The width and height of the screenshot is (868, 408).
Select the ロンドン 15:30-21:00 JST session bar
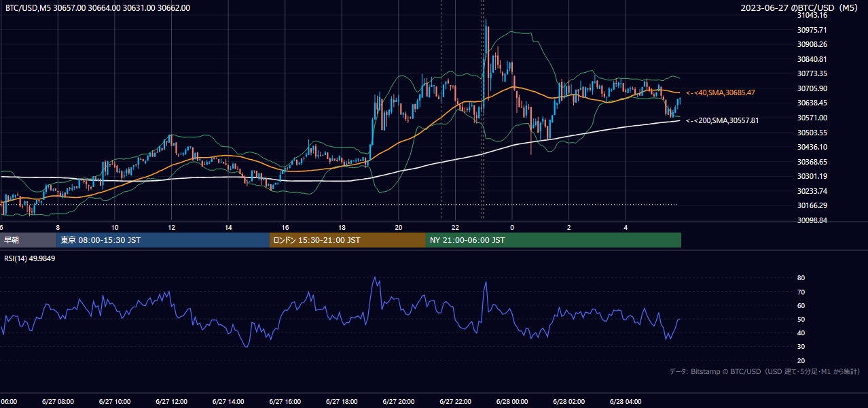[x=348, y=240]
